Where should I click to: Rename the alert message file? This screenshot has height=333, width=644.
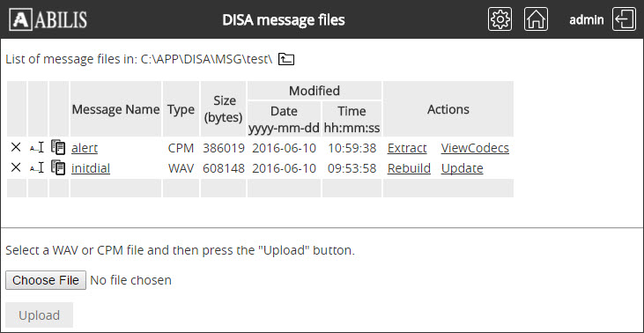[37, 147]
